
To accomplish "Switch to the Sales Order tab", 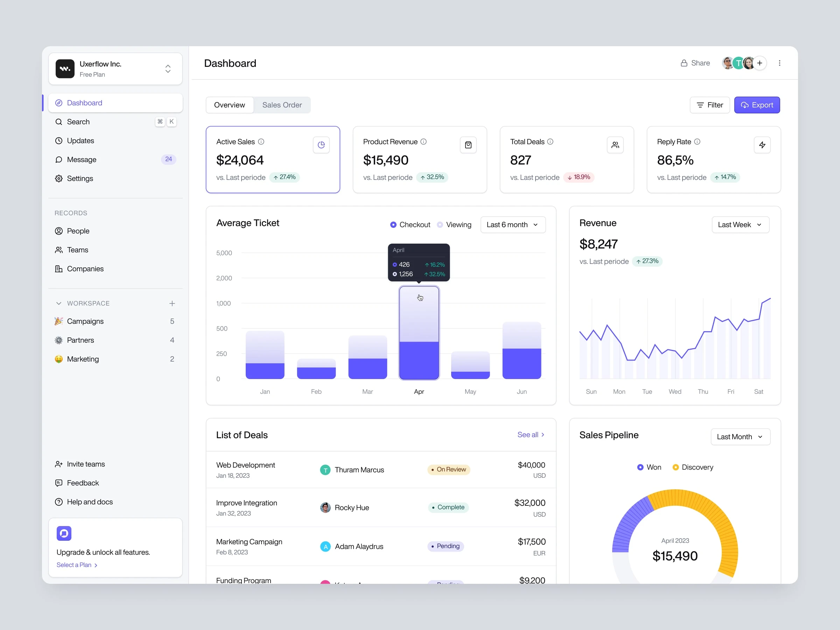I will [282, 105].
